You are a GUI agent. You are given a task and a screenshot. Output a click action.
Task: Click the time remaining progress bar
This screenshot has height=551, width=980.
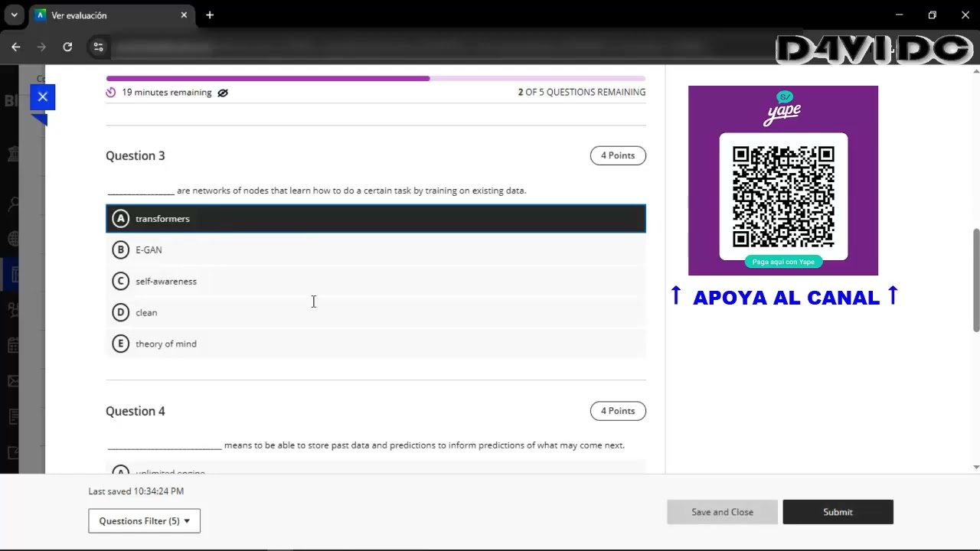[376, 78]
